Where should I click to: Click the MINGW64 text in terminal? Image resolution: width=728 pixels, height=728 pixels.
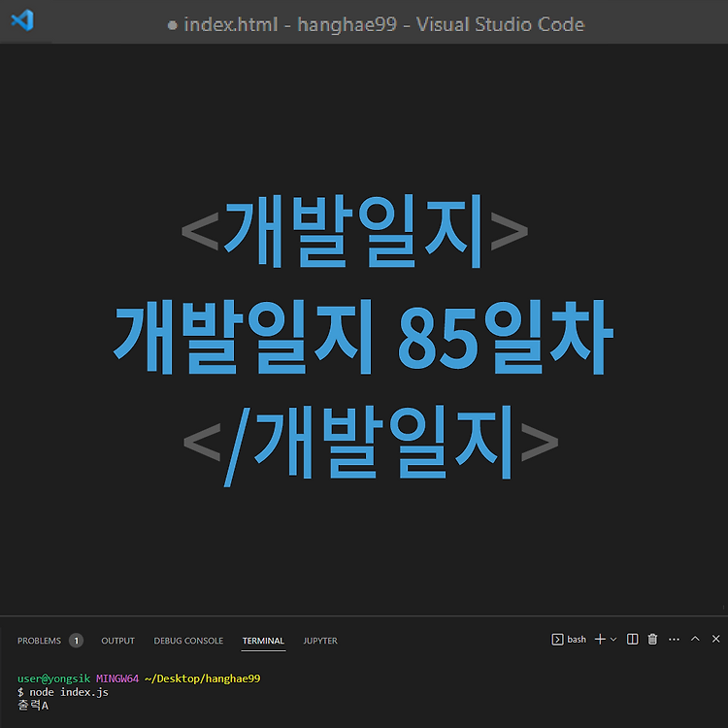[x=117, y=678]
